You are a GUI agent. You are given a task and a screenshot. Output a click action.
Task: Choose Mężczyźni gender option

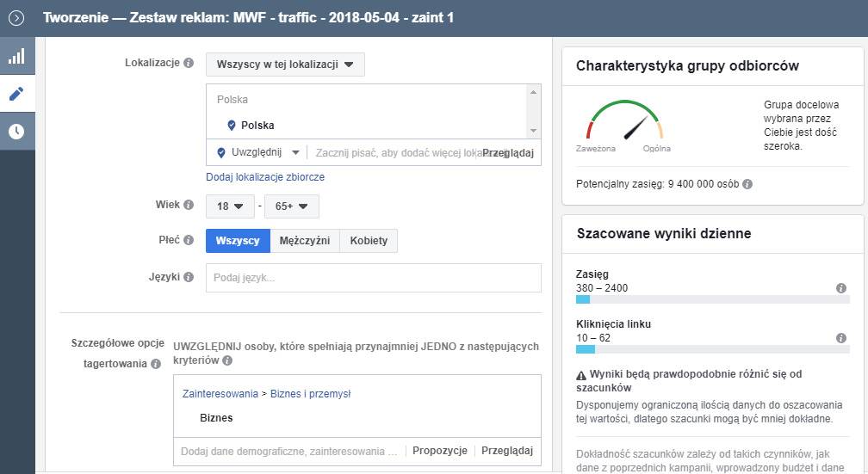tap(305, 241)
